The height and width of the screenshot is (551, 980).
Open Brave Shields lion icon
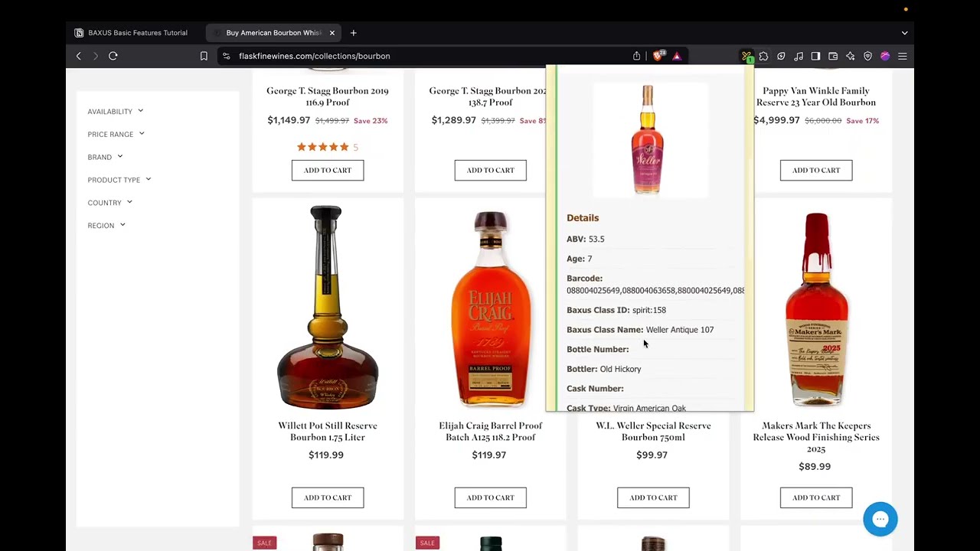[x=658, y=56]
